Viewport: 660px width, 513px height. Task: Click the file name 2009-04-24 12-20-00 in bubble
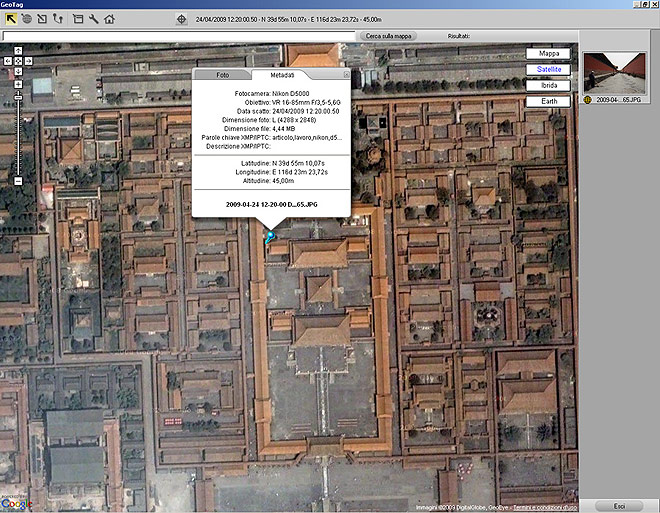pos(271,205)
